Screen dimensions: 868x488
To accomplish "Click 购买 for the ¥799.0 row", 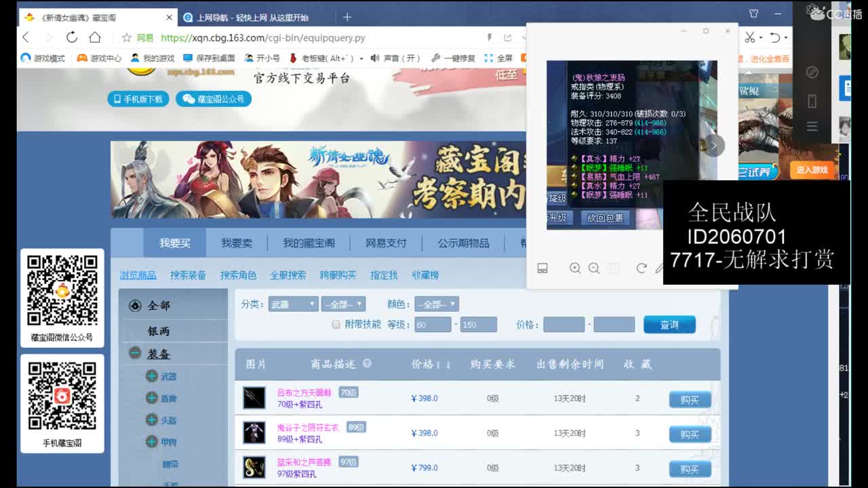I will click(x=690, y=469).
